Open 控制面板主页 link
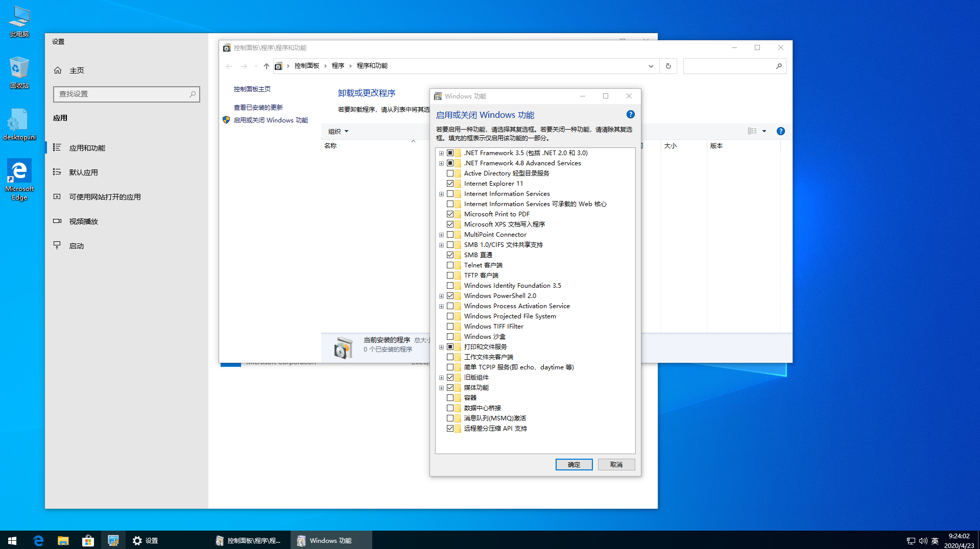The height and width of the screenshot is (549, 980). (252, 89)
